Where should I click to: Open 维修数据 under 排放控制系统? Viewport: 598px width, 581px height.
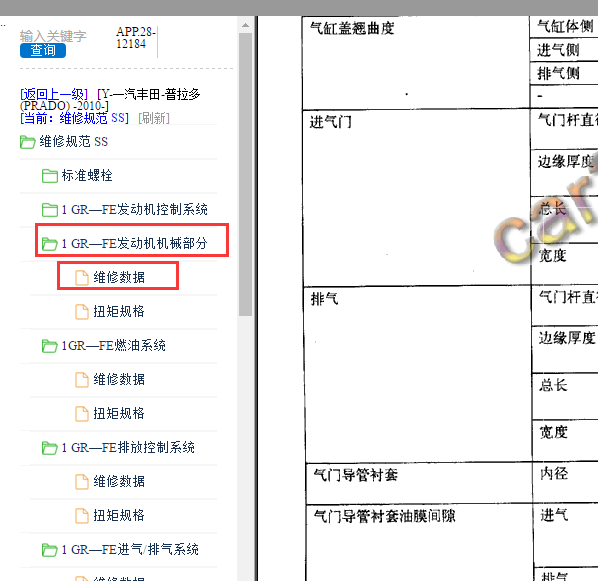point(119,481)
